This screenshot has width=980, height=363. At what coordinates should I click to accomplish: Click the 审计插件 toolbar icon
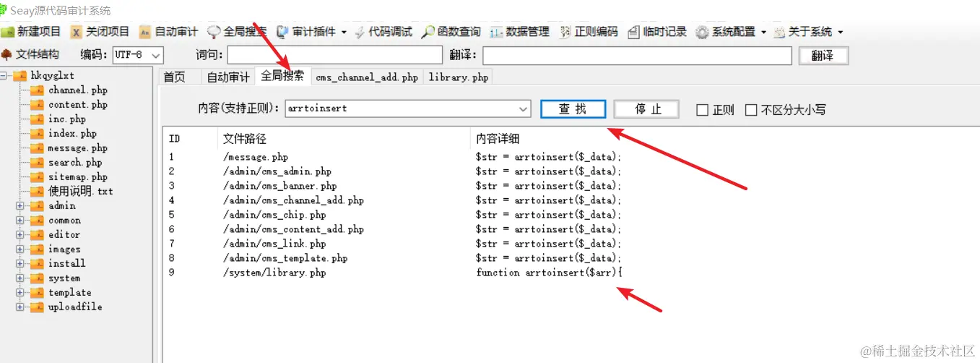[282, 32]
